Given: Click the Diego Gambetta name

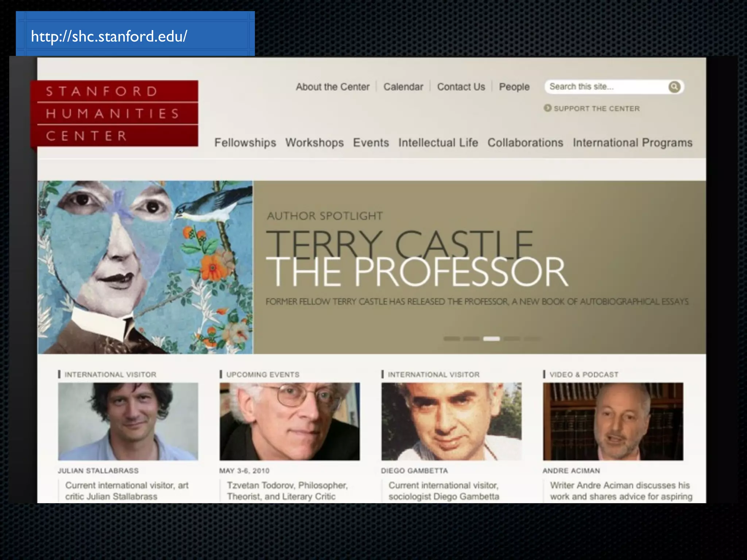Looking at the screenshot, I should pos(414,471).
